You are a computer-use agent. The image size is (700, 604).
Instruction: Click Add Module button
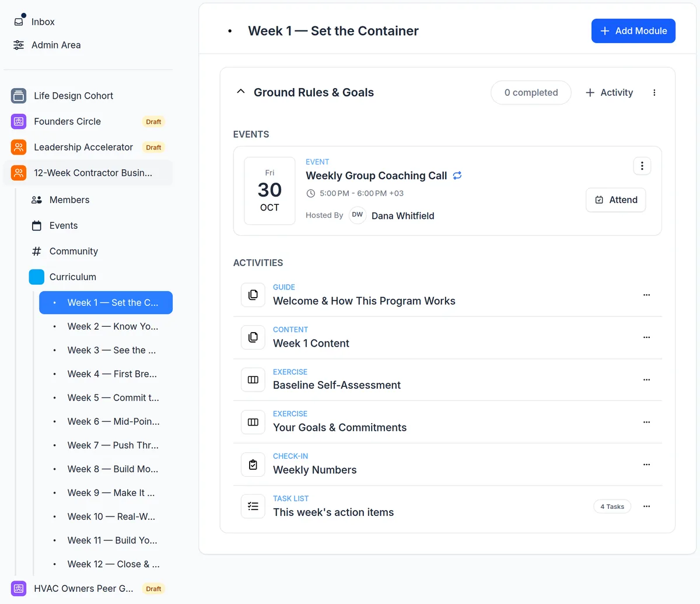633,31
